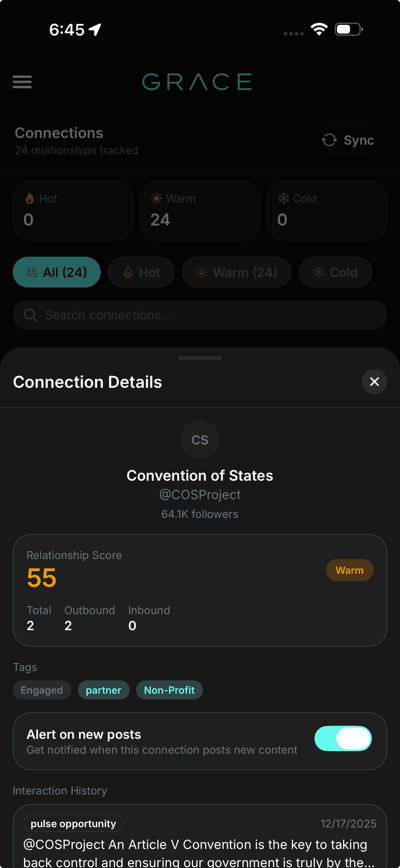Click the search magnifier icon
Viewport: 400px width, 868px height.
click(x=30, y=315)
